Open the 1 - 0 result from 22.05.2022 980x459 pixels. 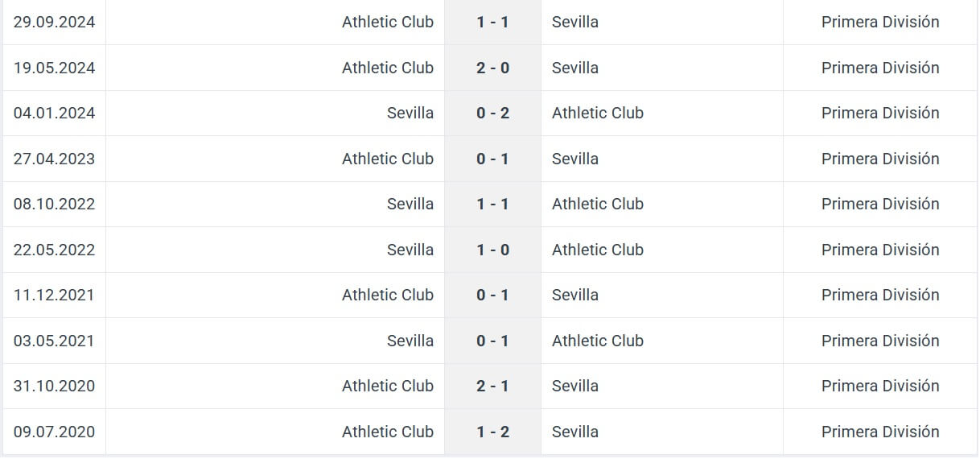492,250
